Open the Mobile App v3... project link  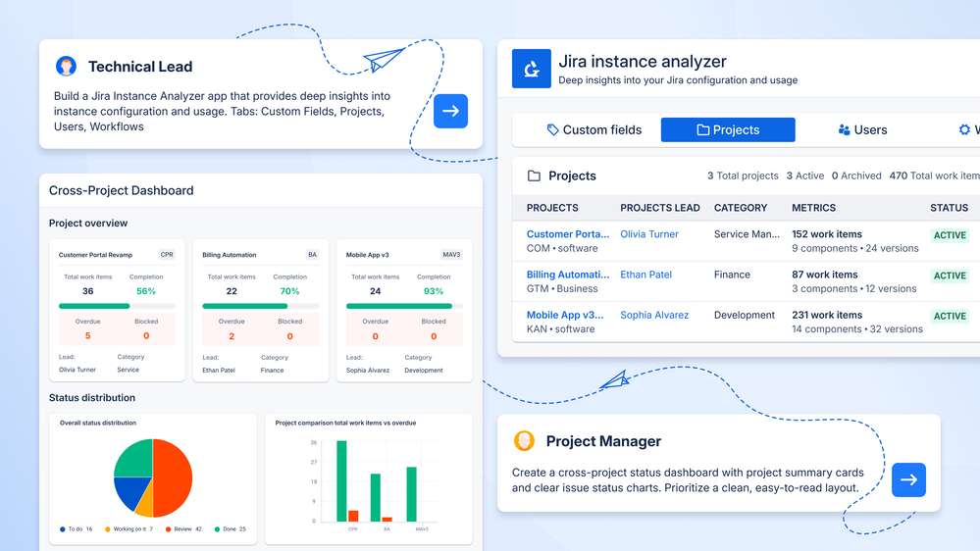coord(565,316)
